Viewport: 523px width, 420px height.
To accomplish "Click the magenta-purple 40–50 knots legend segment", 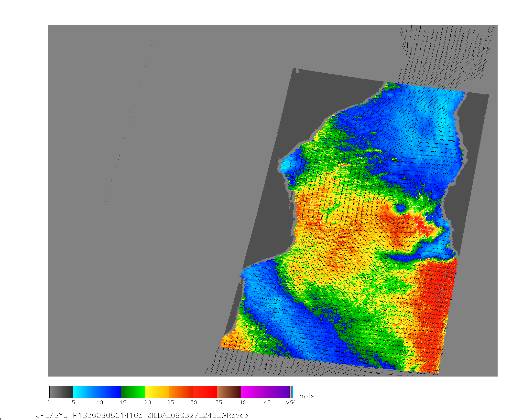I will pyautogui.click(x=265, y=392).
